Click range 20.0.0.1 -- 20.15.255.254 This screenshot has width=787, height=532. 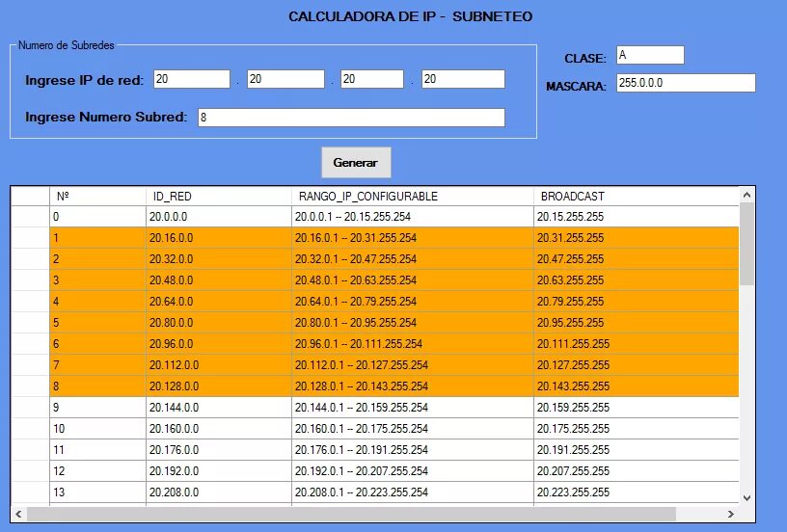pyautogui.click(x=413, y=217)
